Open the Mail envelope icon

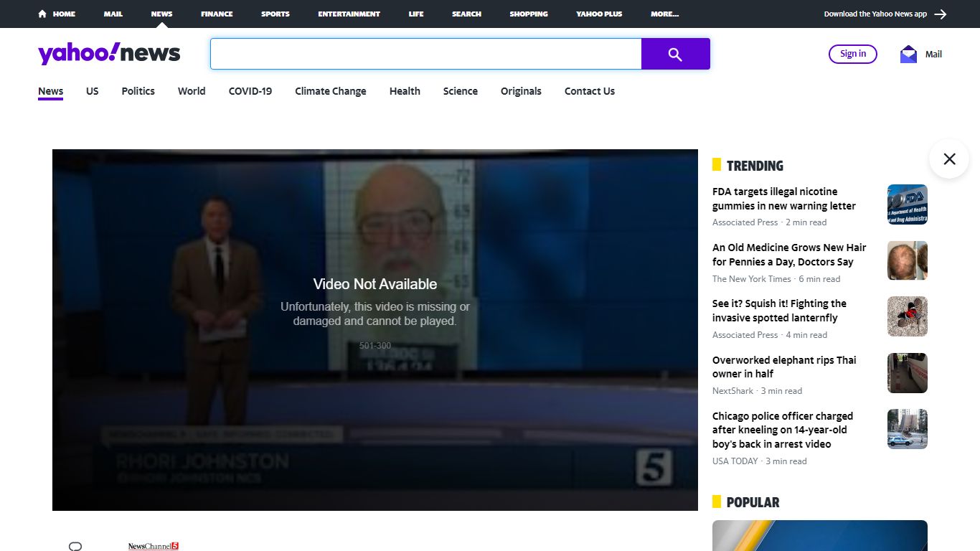pos(908,54)
